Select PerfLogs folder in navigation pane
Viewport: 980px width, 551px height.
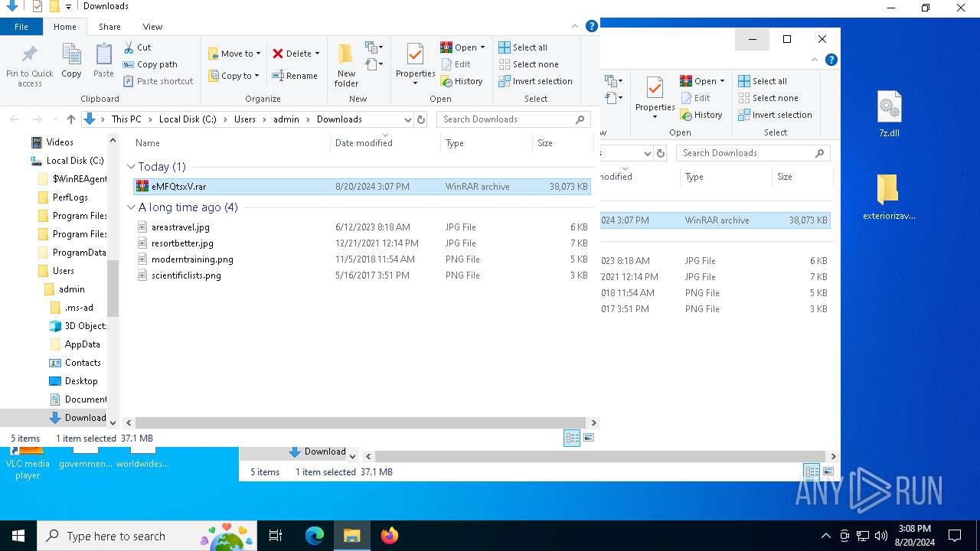coord(70,197)
